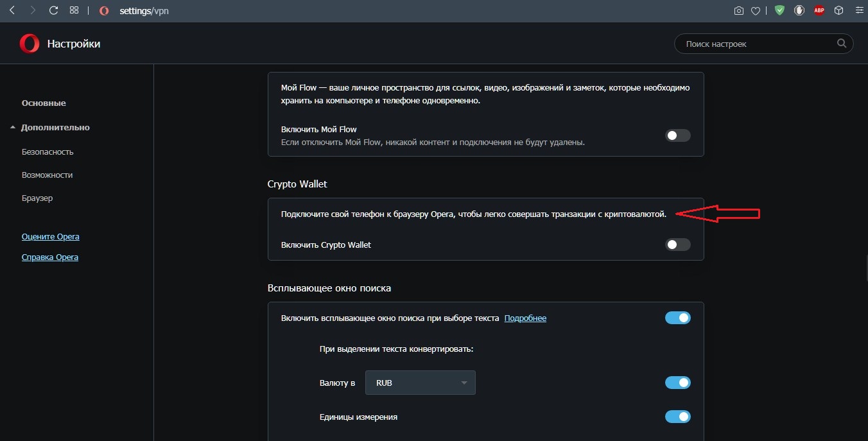The image size is (868, 441).
Task: Click the Opera icon in address bar
Action: pos(105,11)
